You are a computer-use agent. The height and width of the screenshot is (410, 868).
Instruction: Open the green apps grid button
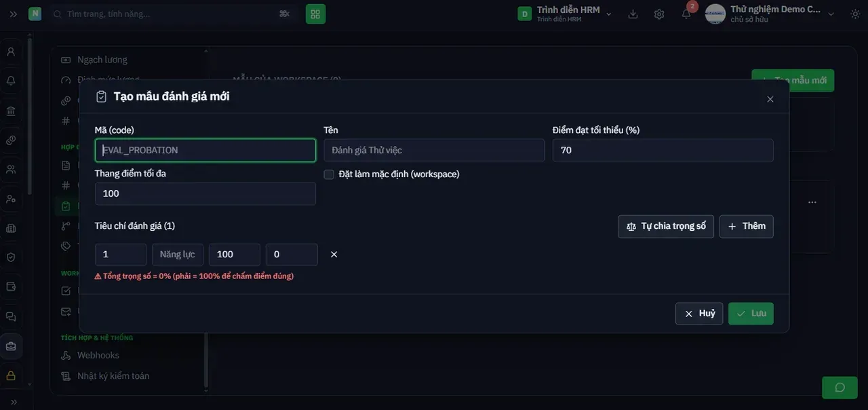(x=315, y=14)
